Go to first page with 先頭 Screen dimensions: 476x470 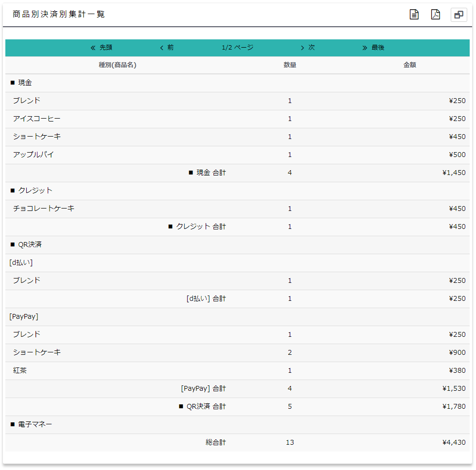pos(102,48)
